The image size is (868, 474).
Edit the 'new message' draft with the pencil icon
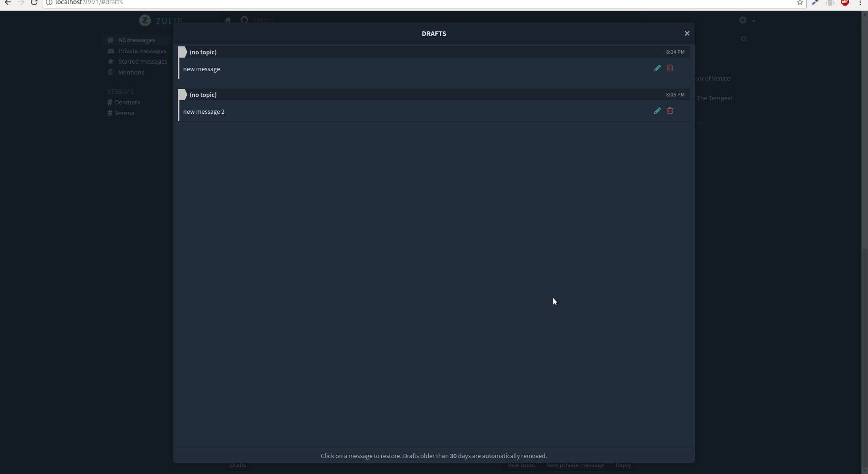(x=658, y=68)
